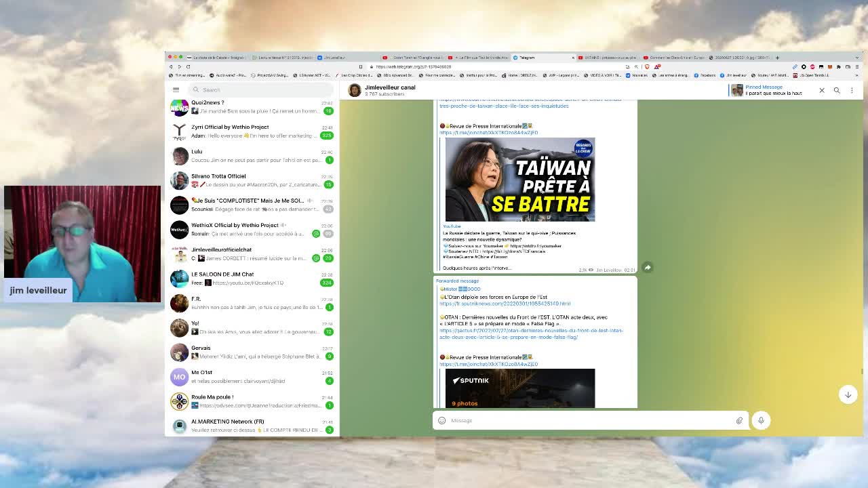Open channel more options three-dot menu

click(x=852, y=90)
